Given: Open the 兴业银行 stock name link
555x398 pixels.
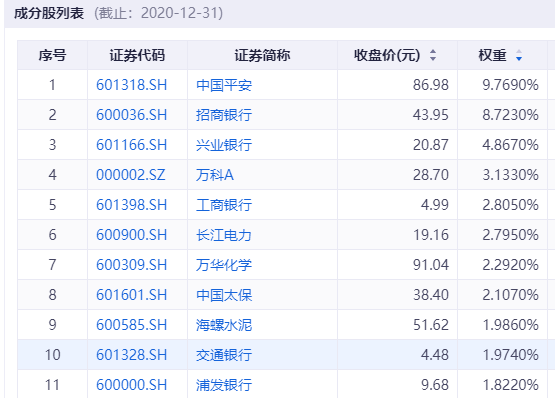Looking at the screenshot, I should pos(224,145).
